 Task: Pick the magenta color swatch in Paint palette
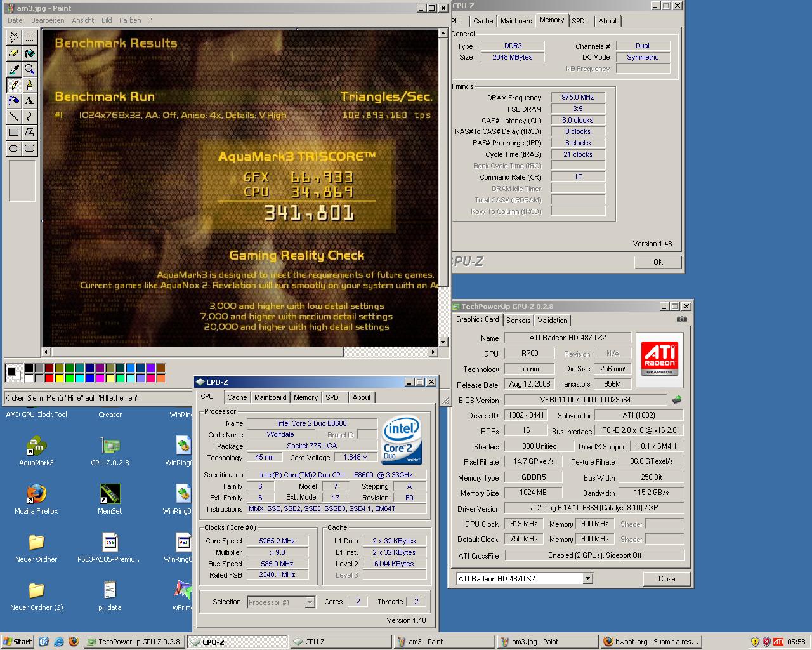point(100,378)
